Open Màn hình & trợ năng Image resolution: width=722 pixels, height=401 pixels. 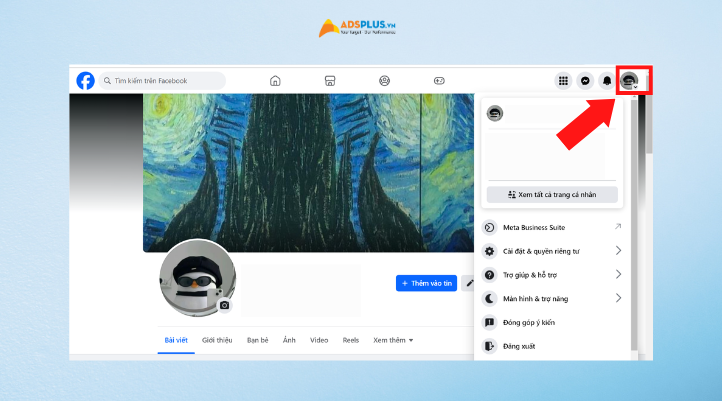pyautogui.click(x=552, y=298)
